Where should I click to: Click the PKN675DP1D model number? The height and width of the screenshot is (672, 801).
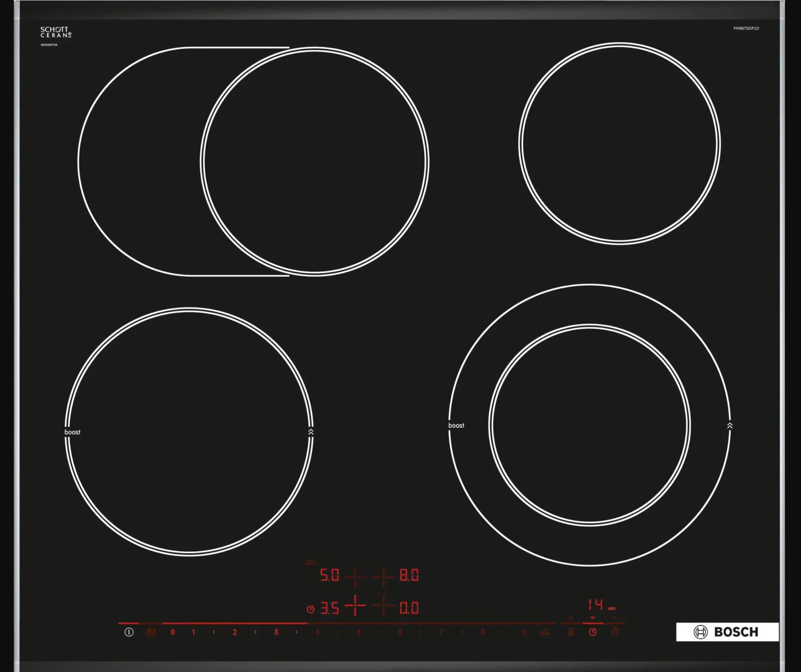click(746, 28)
